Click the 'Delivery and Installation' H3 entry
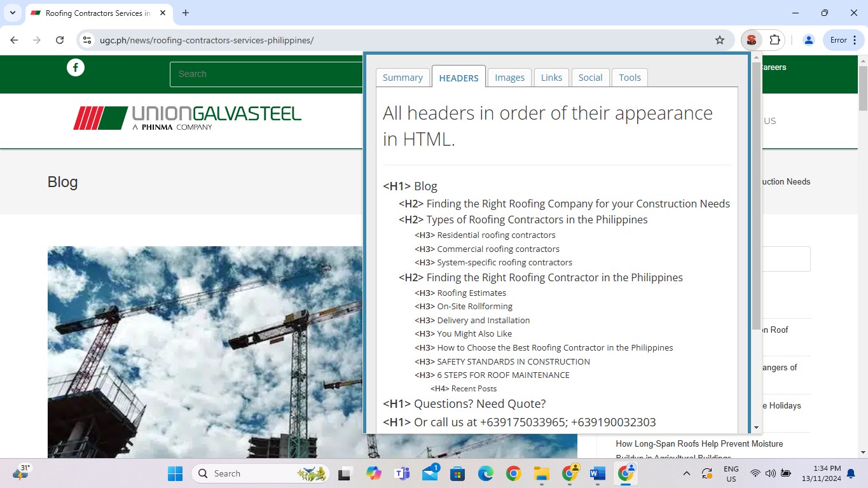 [472, 320]
